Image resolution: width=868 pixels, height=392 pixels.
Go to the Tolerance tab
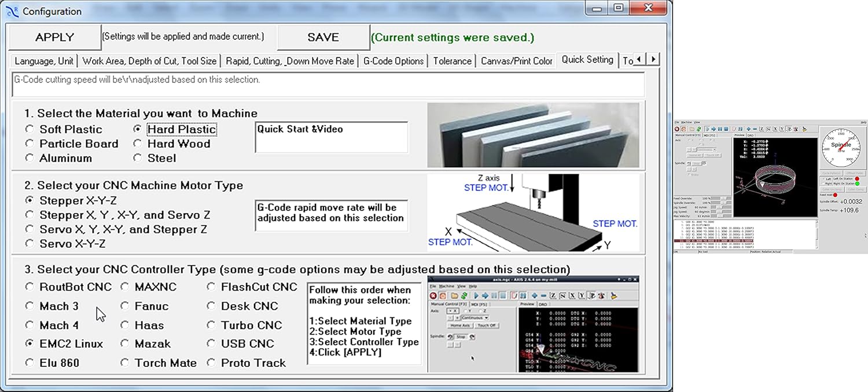coord(452,61)
